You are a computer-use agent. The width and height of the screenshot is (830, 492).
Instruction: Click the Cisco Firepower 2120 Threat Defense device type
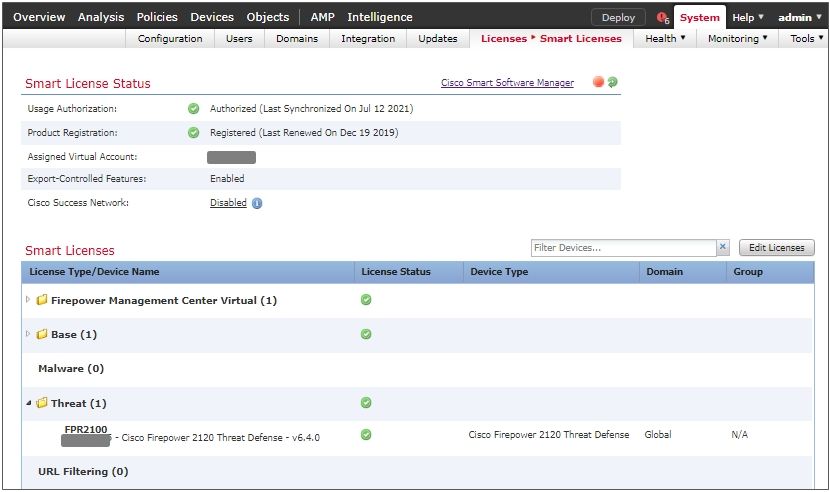(548, 434)
